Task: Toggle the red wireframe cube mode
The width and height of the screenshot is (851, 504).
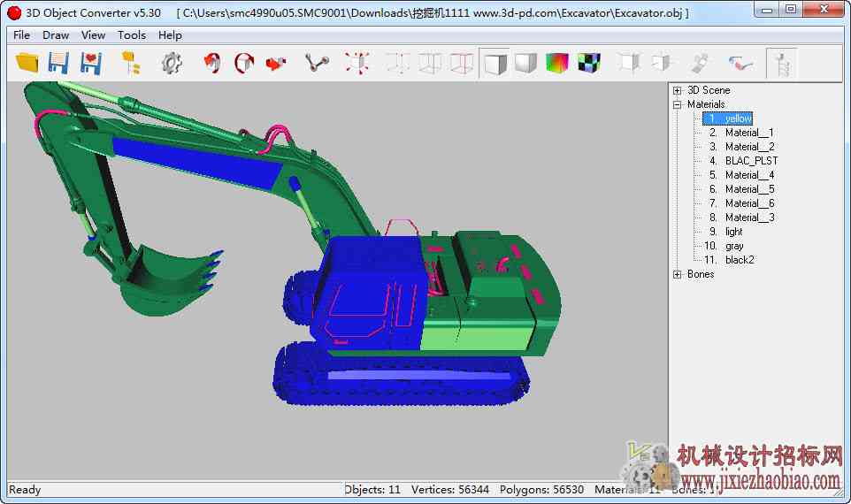Action: click(462, 63)
